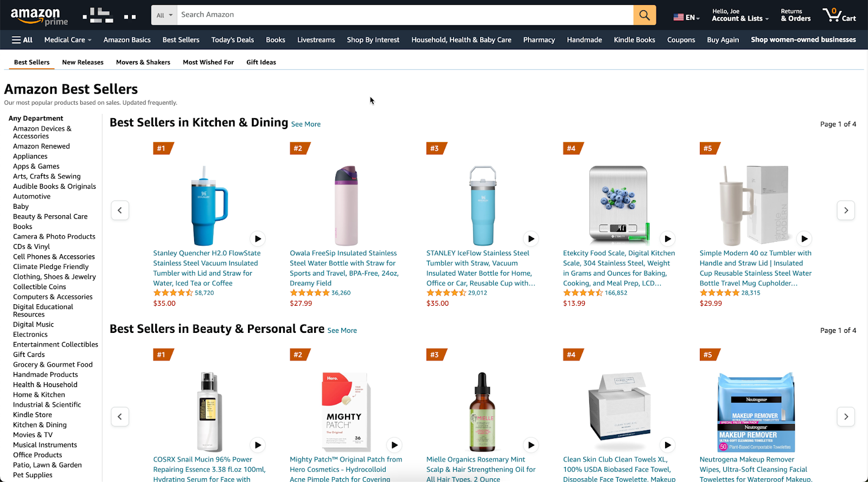Image resolution: width=868 pixels, height=482 pixels.
Task: Click the orange search magnifier icon
Action: tap(644, 15)
